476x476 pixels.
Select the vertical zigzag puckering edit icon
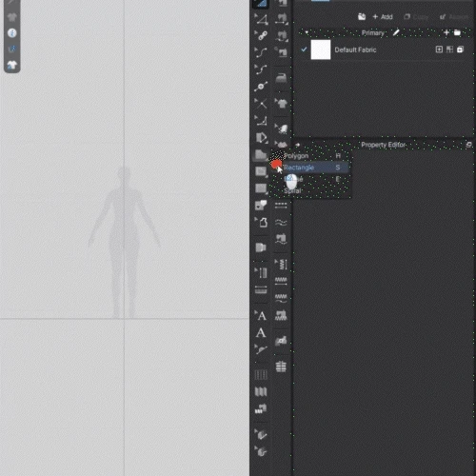[282, 264]
